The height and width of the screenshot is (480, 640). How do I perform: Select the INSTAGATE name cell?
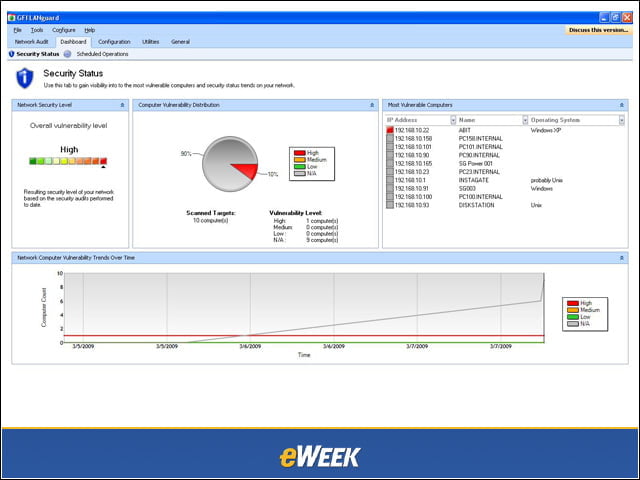pos(473,180)
